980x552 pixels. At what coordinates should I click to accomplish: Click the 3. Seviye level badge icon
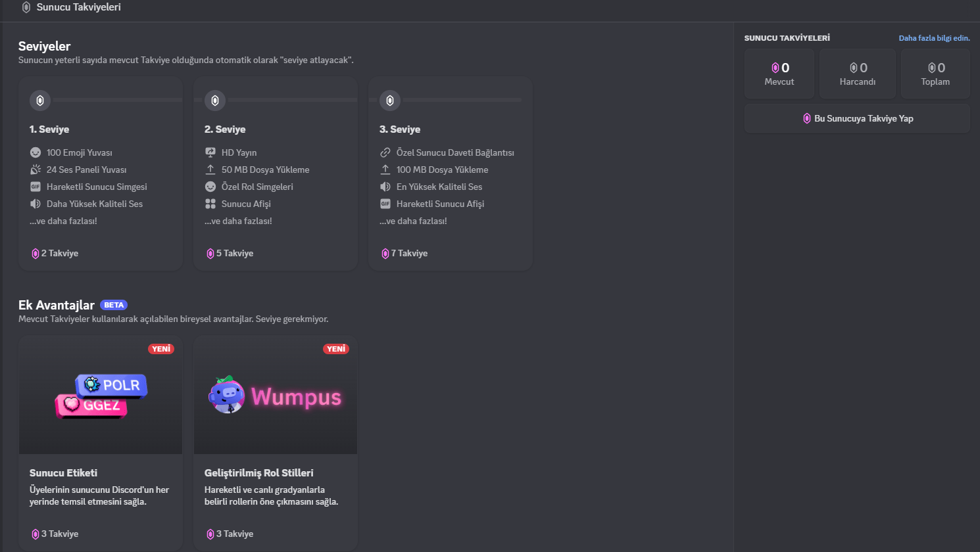(x=390, y=101)
